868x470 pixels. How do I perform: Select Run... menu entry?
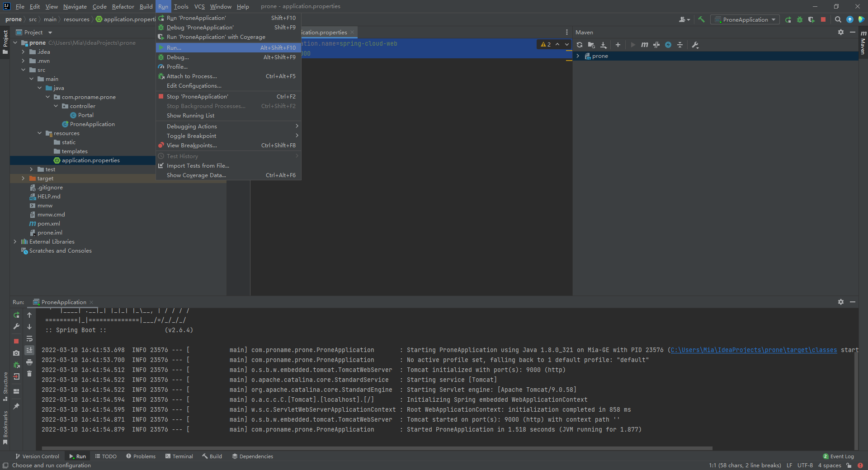coord(228,47)
